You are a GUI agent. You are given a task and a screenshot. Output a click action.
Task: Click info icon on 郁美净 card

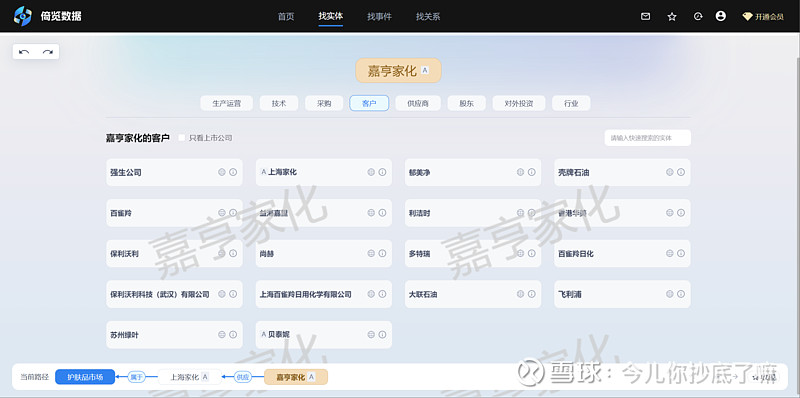tap(532, 172)
